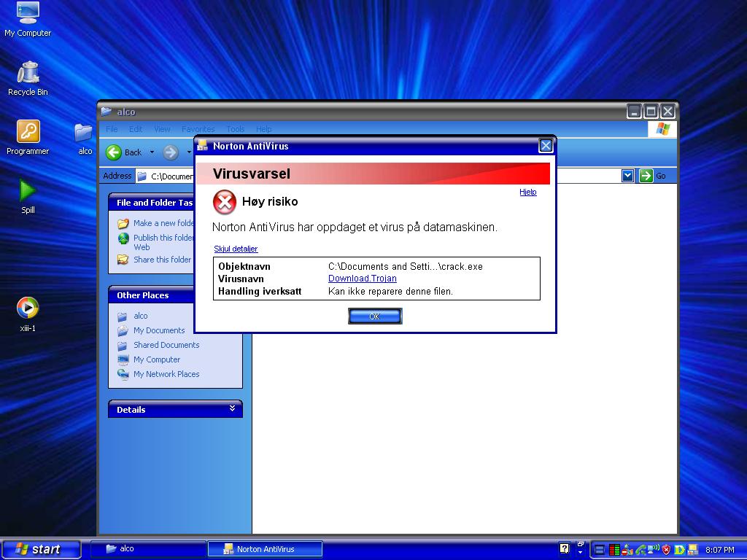Click the Norton AntiVirus title bar icon
The width and height of the screenshot is (747, 560).
[203, 146]
